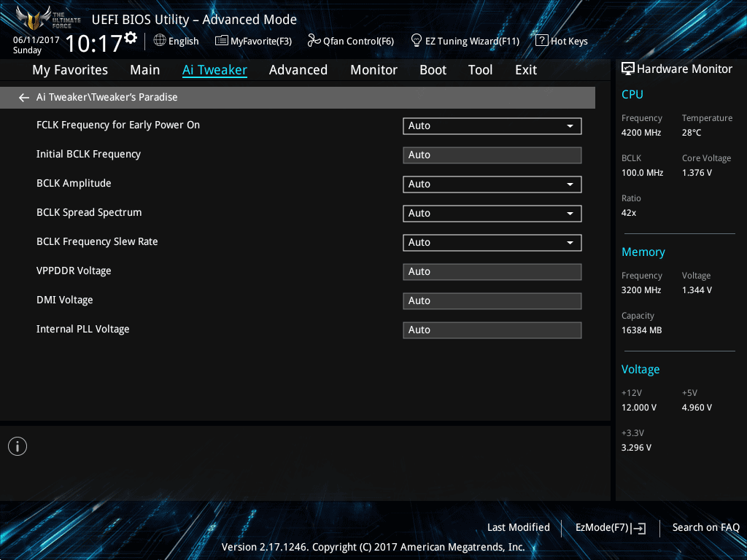Open MyFavorite(F3) list icon
The image size is (747, 560).
[221, 41]
